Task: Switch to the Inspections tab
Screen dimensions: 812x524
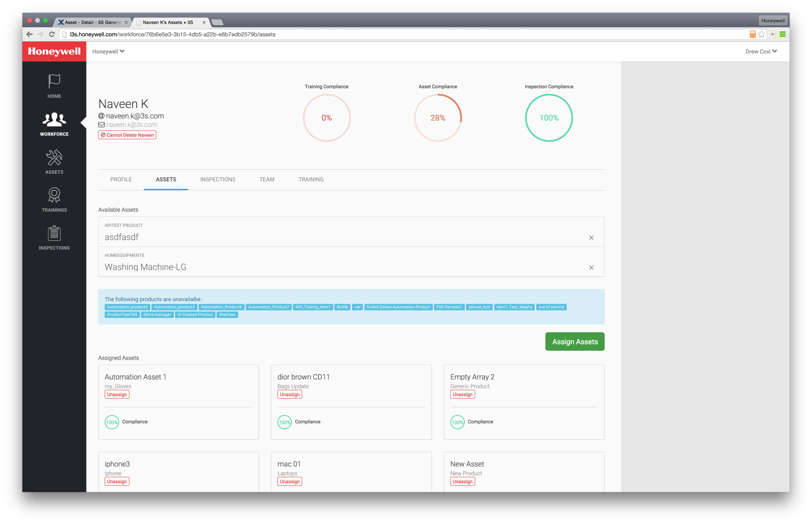Action: coord(218,179)
